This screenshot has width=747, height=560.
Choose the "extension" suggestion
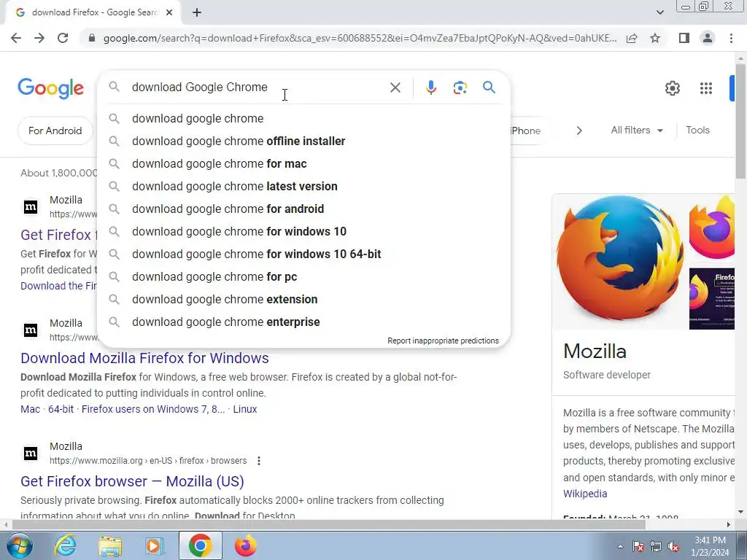(303, 300)
